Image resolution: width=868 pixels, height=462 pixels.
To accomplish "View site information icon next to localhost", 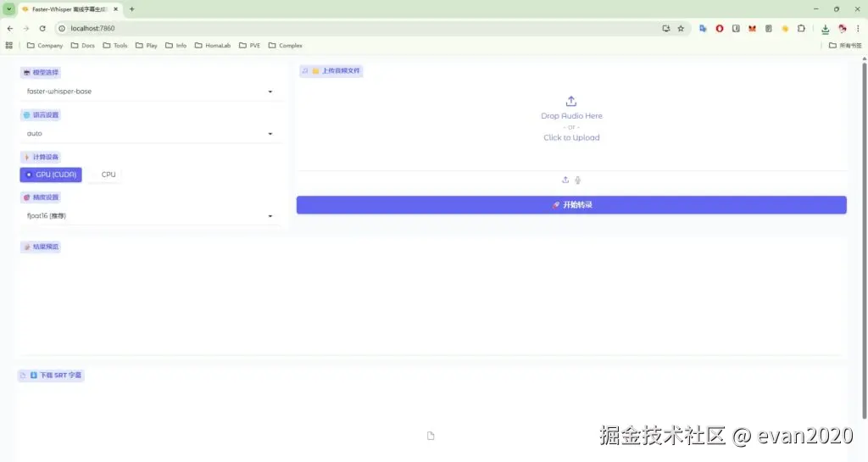I will 62,28.
